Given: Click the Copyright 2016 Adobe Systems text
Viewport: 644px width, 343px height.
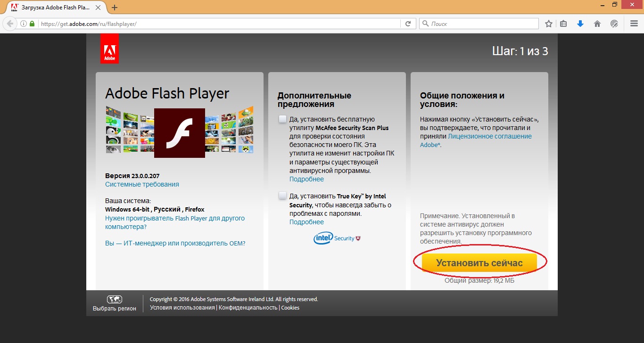Looking at the screenshot, I should [234, 299].
